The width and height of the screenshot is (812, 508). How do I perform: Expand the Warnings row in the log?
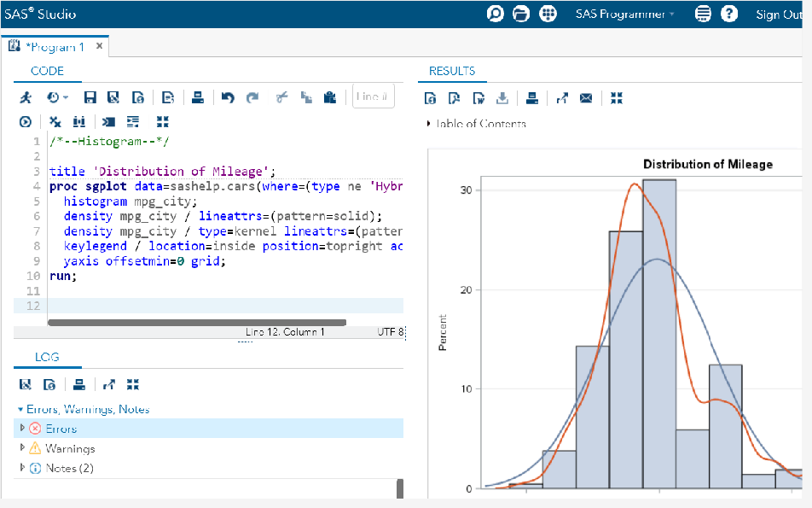(x=22, y=447)
